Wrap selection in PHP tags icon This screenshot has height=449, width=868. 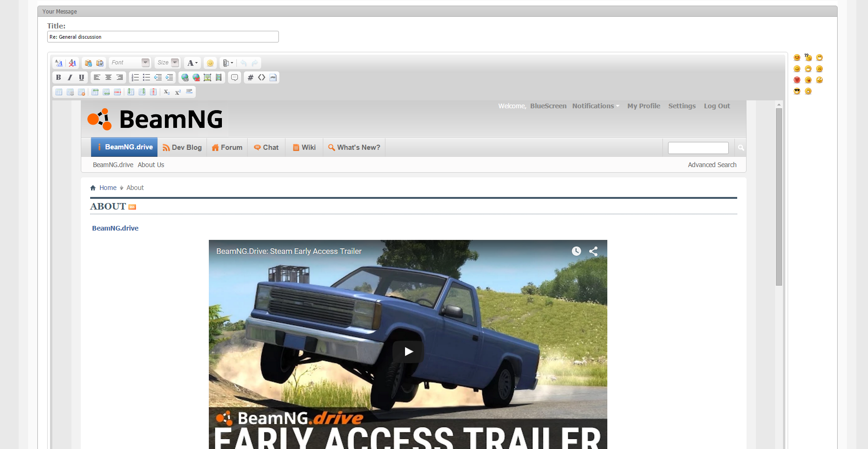(273, 77)
